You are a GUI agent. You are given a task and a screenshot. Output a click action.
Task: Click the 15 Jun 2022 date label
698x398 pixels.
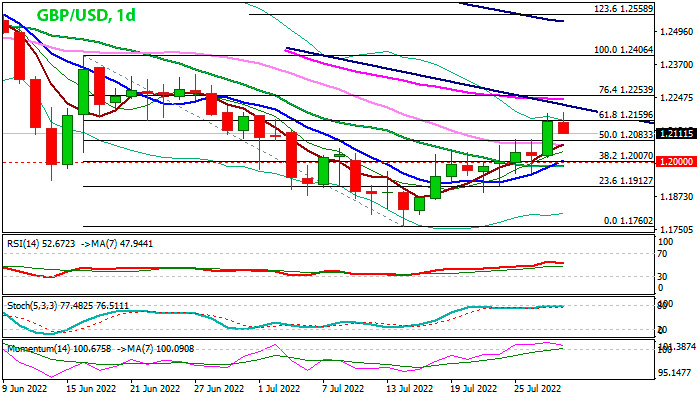click(x=90, y=389)
